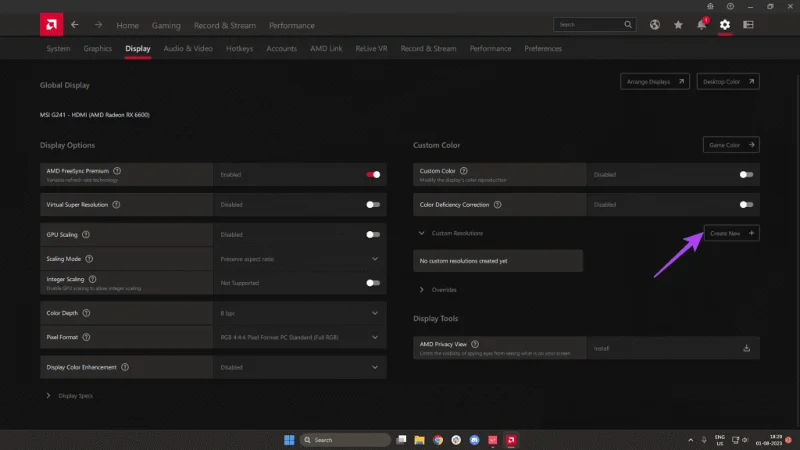Open Discord from taskbar
Viewport: 800px width, 450px height.
(x=474, y=440)
